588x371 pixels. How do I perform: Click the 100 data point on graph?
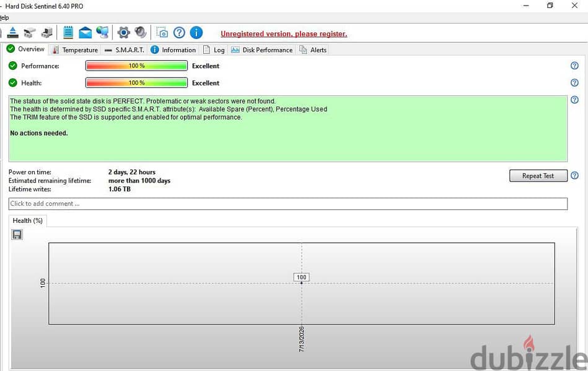[x=302, y=278]
